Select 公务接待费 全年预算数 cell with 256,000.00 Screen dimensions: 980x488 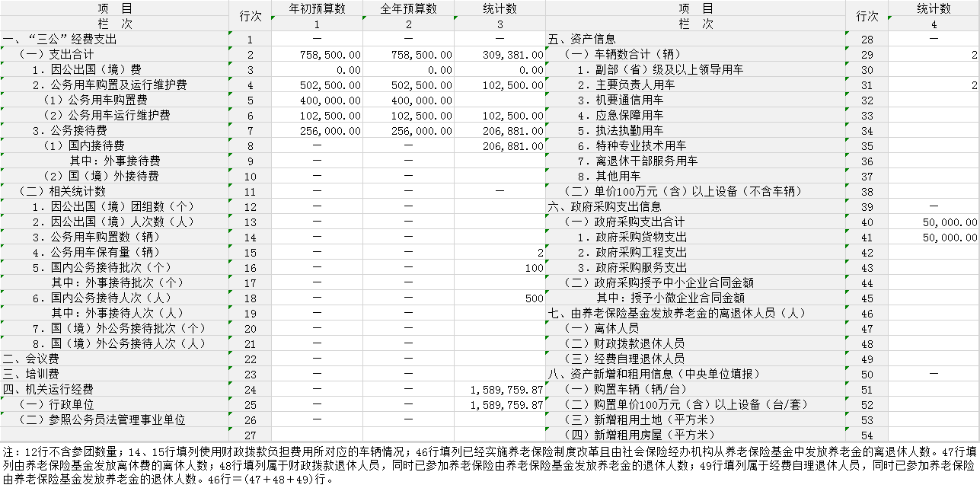(x=408, y=131)
